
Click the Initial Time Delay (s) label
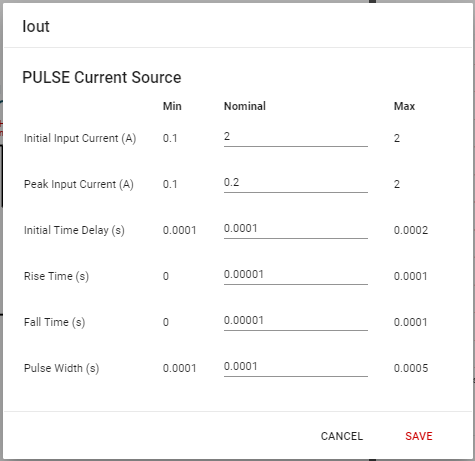click(74, 230)
